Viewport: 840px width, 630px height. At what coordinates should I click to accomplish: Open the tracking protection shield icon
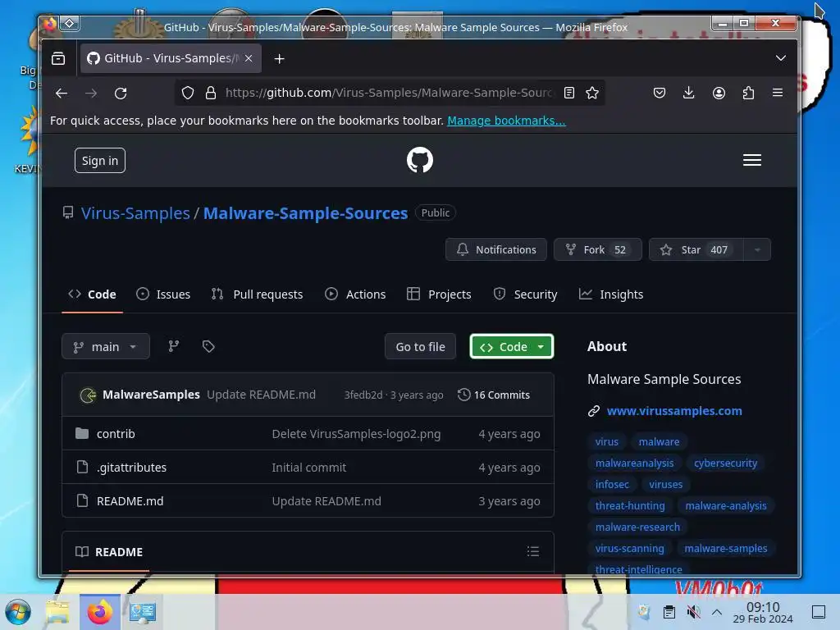[188, 94]
